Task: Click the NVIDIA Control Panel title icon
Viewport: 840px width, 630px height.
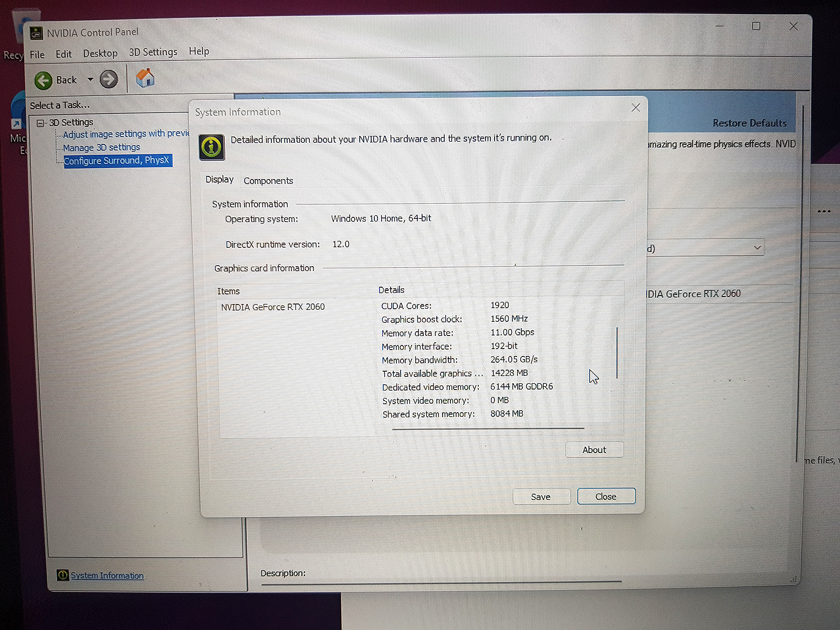Action: (x=36, y=33)
